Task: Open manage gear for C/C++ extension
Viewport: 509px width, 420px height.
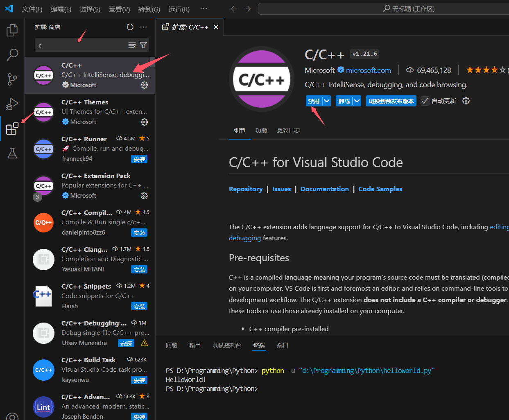Action: tap(144, 85)
